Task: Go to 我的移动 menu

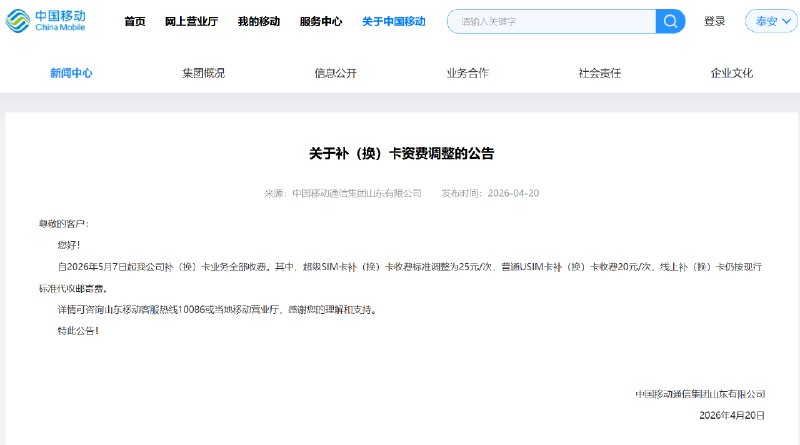Action: [259, 21]
